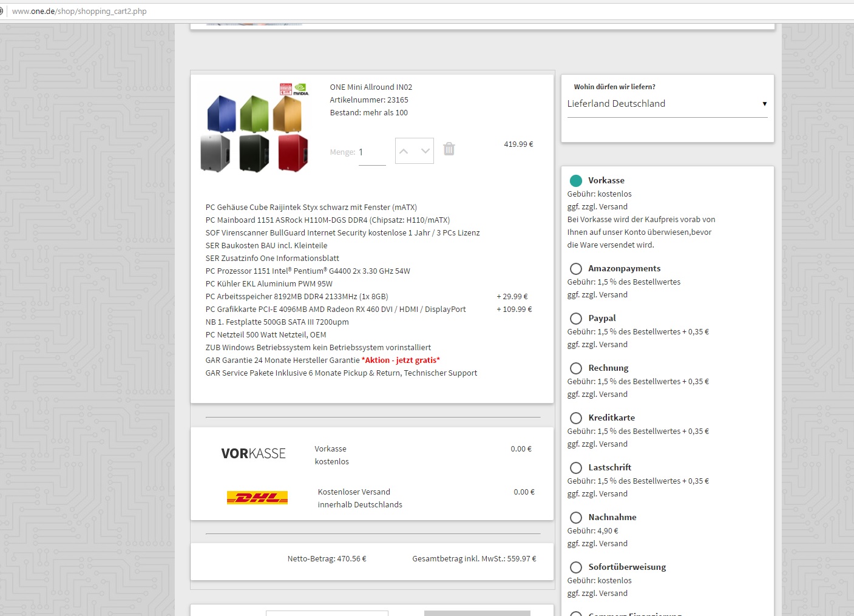Select the Amazonpayments payment option
The image size is (854, 616).
pyautogui.click(x=576, y=269)
